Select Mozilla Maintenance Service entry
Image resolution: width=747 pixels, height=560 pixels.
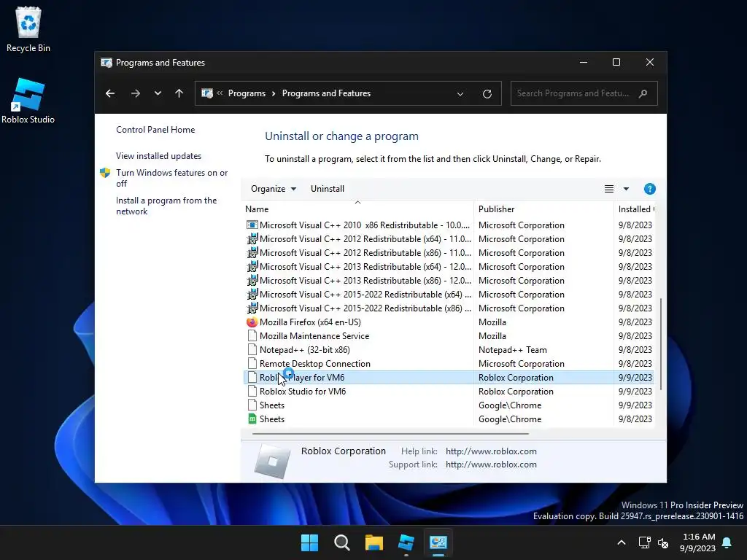click(x=449, y=335)
